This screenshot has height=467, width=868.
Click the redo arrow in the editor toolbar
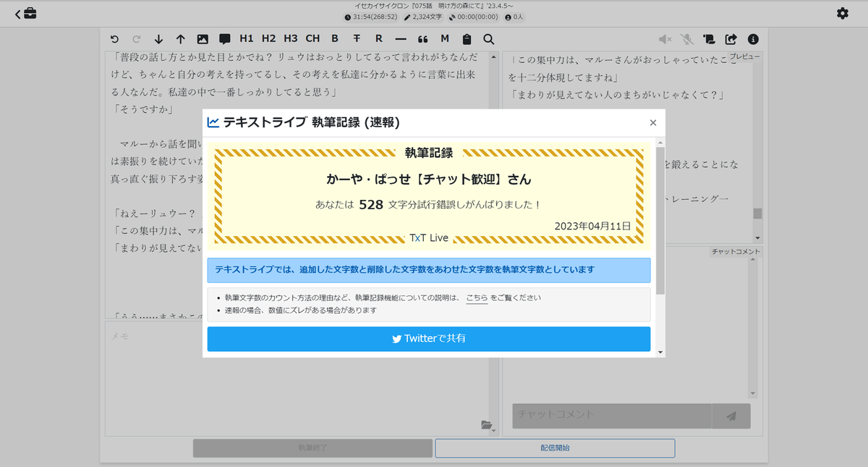pyautogui.click(x=137, y=39)
